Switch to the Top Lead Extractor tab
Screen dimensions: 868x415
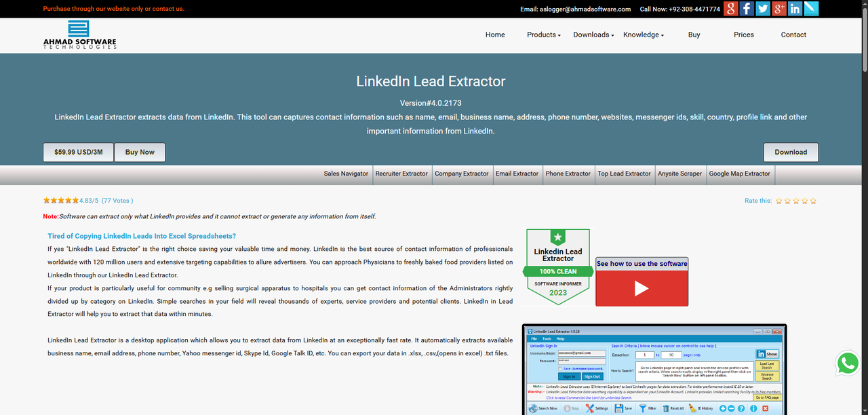[x=624, y=174]
